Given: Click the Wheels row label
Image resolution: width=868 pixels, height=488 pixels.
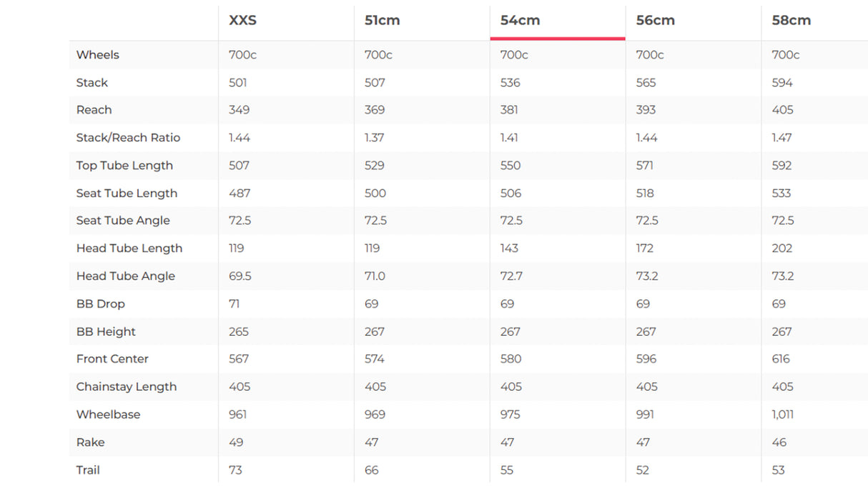Looking at the screenshot, I should coord(98,55).
